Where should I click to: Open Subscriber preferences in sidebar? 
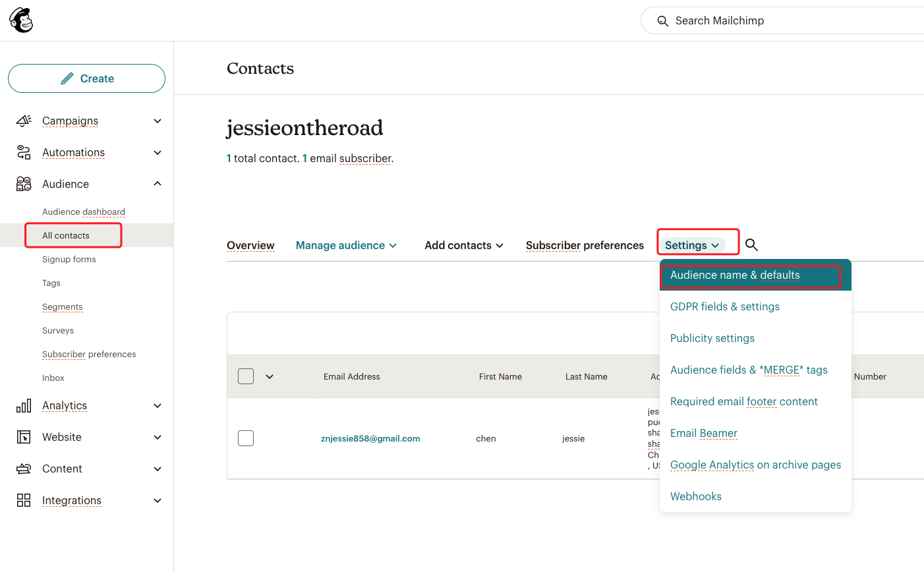pyautogui.click(x=89, y=354)
